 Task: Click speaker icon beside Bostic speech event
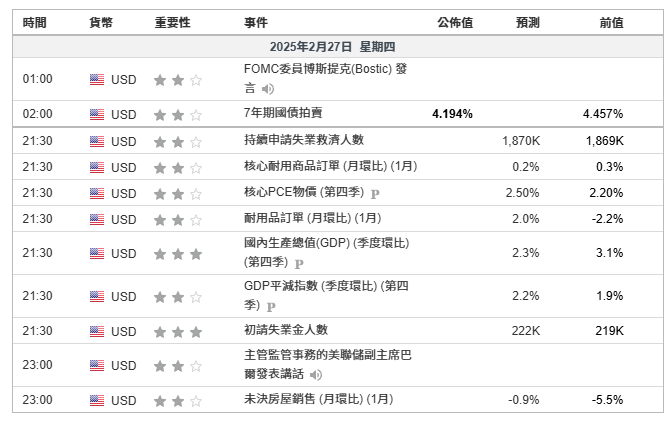(x=268, y=89)
